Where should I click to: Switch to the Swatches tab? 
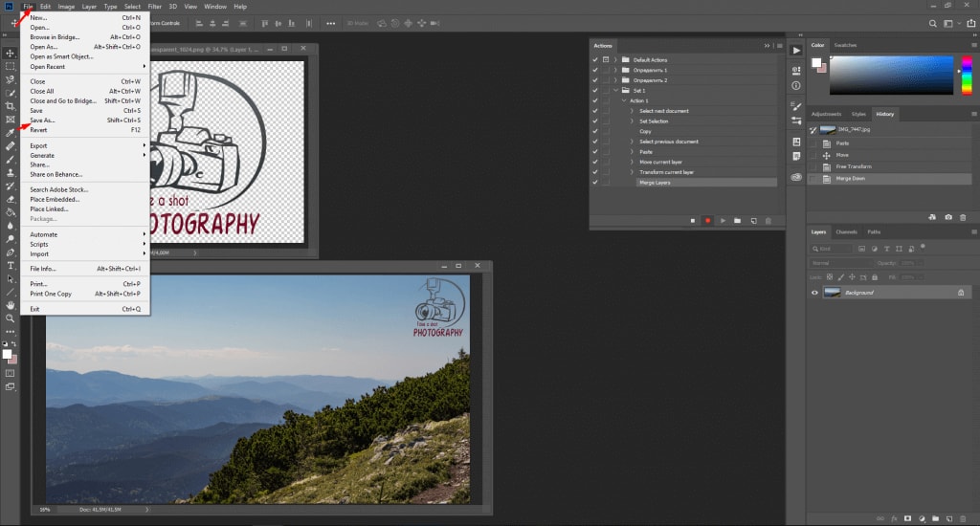(845, 45)
